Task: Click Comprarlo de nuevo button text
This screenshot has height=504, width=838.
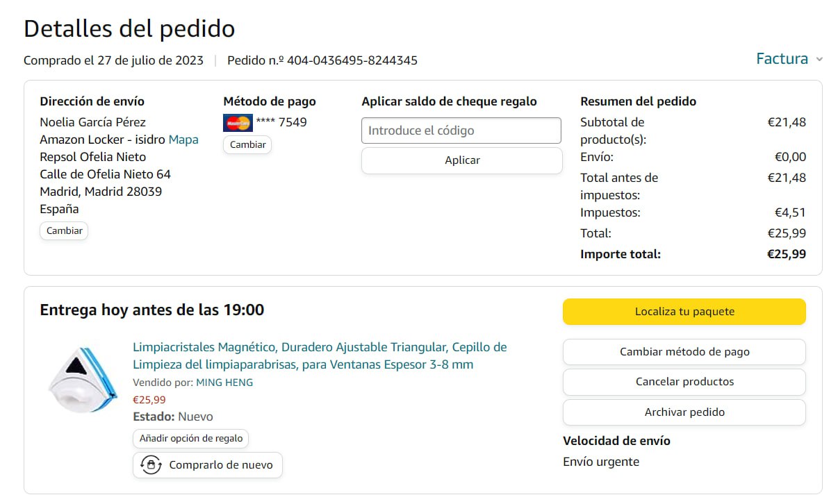Action: pos(221,465)
